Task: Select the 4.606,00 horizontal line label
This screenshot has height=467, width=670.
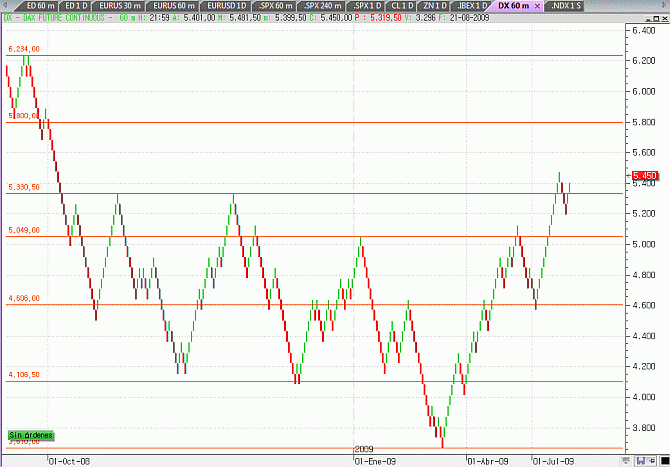Action: coord(24,298)
